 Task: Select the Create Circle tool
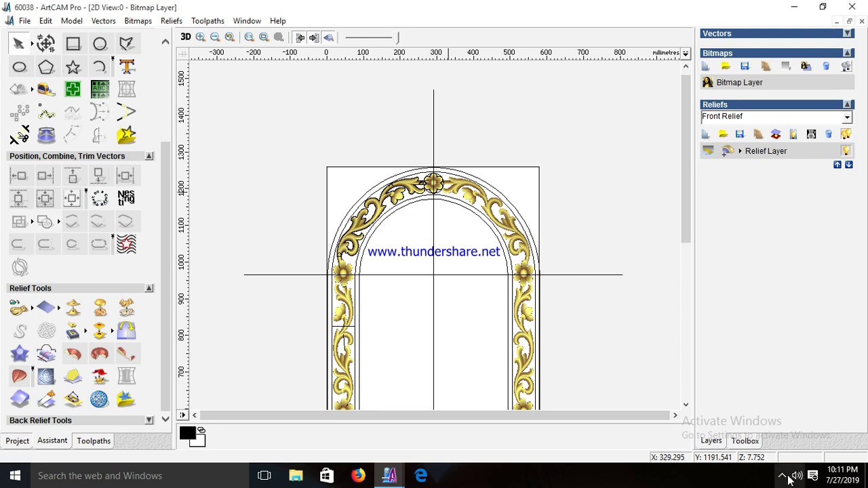click(100, 44)
